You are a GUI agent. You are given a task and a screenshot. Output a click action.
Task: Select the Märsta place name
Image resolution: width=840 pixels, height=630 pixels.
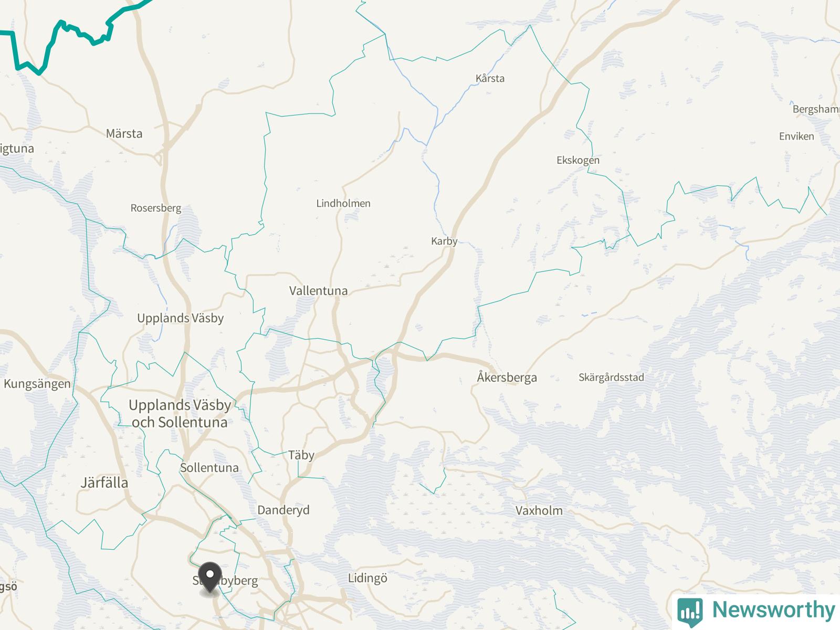pos(124,133)
